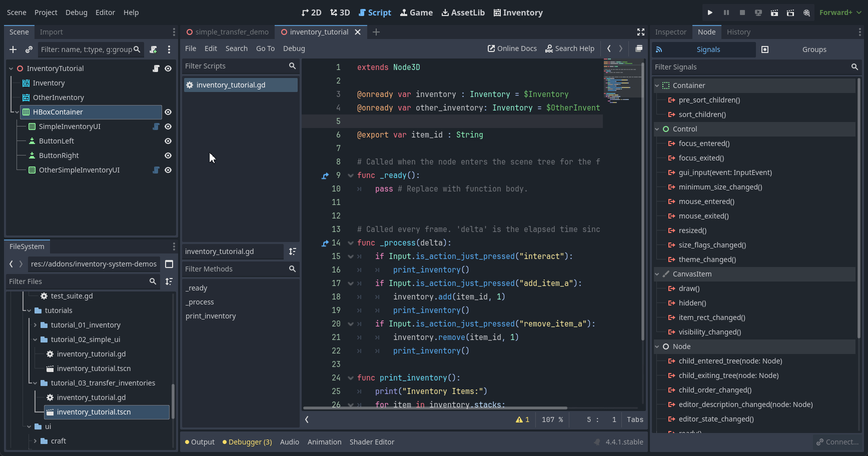The width and height of the screenshot is (868, 456).
Task: Click the warning count indicator
Action: pyautogui.click(x=523, y=419)
